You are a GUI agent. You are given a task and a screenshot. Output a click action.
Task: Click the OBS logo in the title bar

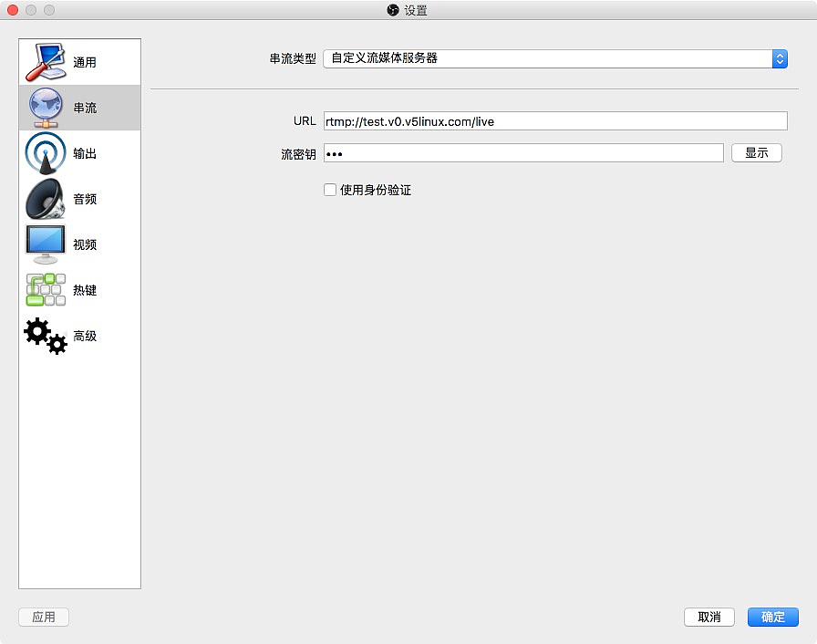point(393,11)
